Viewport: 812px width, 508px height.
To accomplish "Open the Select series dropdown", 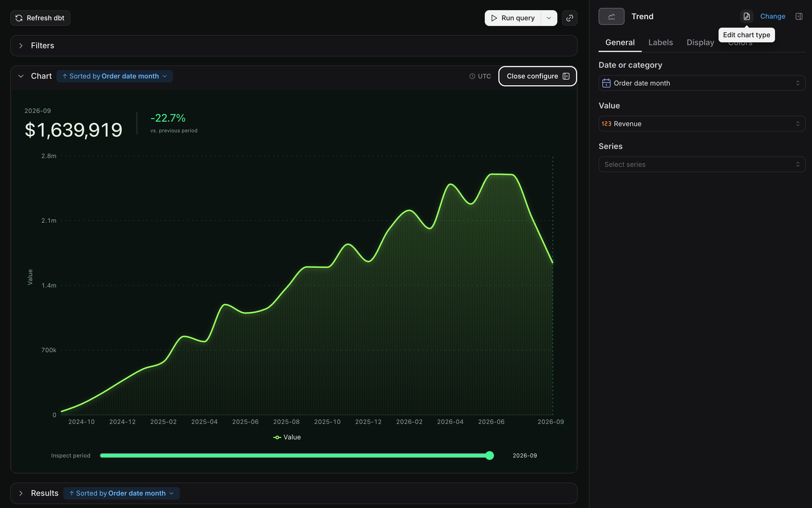I will click(702, 164).
